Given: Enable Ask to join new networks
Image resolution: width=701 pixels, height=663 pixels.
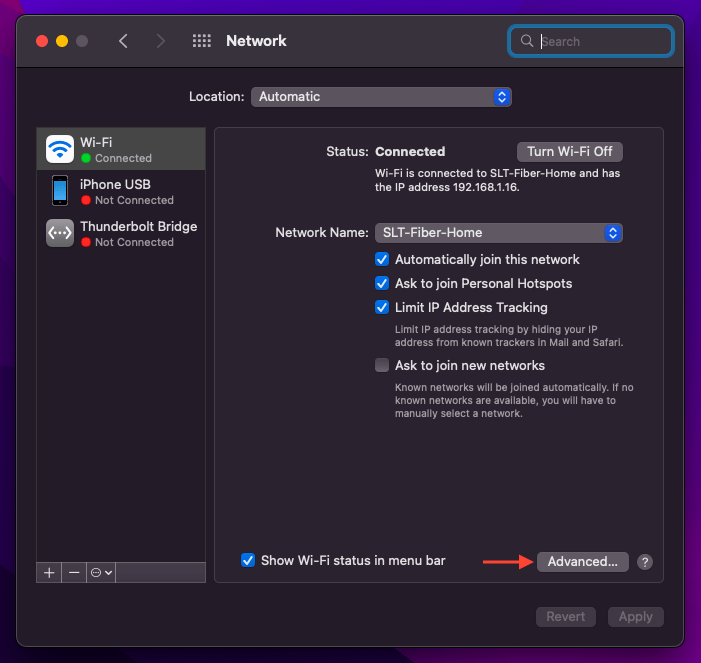Looking at the screenshot, I should [382, 365].
